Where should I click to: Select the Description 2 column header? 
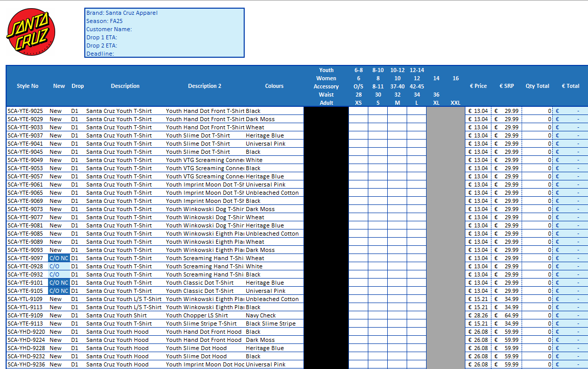point(204,86)
